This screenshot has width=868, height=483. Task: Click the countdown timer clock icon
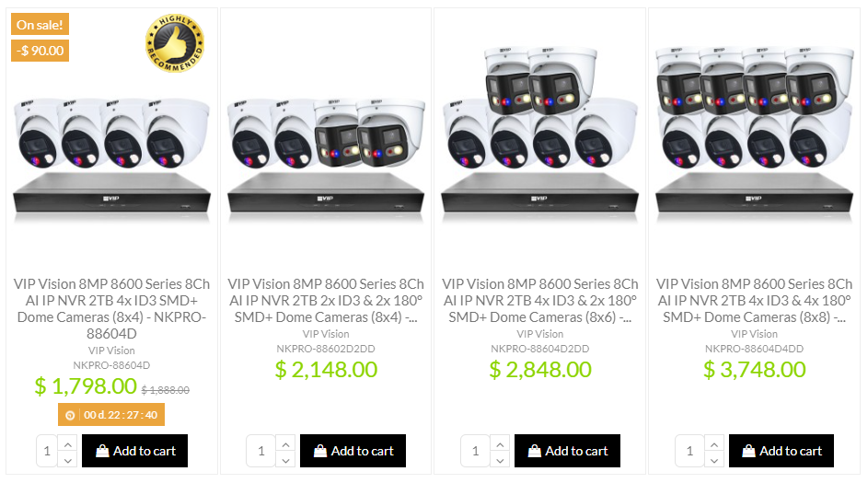click(70, 416)
